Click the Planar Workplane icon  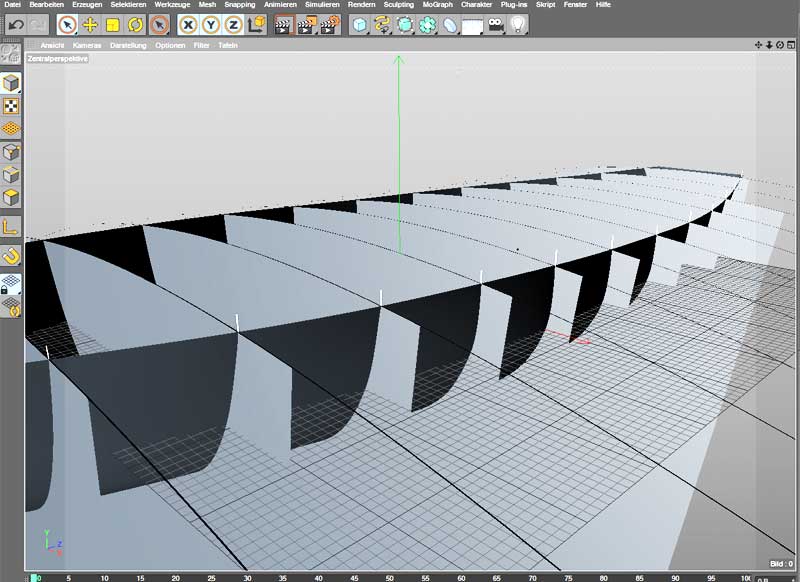click(x=11, y=307)
